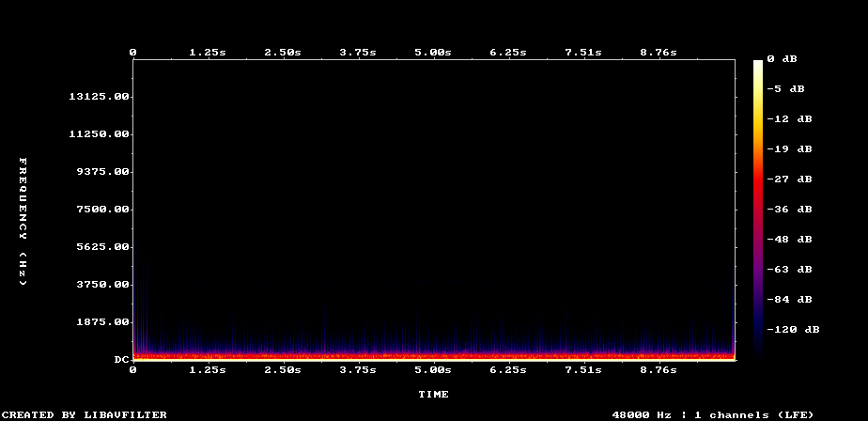Click the bright low-frequency band in spectrogram
Viewport: 868px width, 421px height.
(x=434, y=357)
